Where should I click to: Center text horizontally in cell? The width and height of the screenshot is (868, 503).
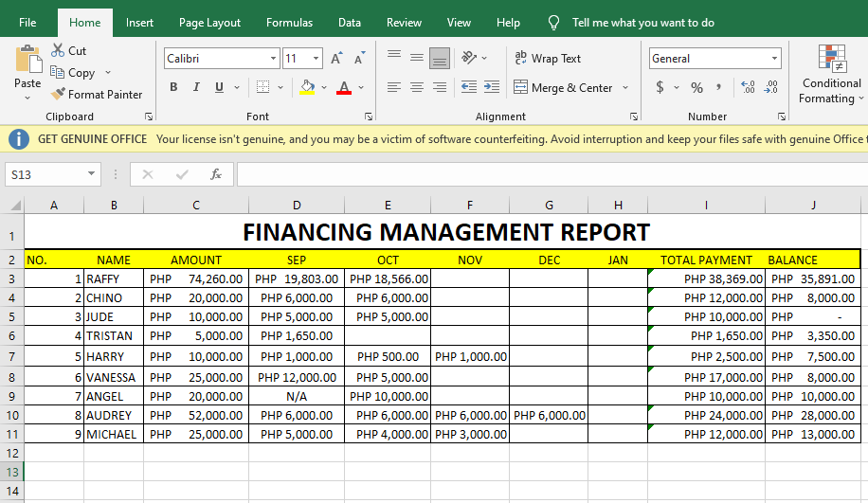coord(417,87)
